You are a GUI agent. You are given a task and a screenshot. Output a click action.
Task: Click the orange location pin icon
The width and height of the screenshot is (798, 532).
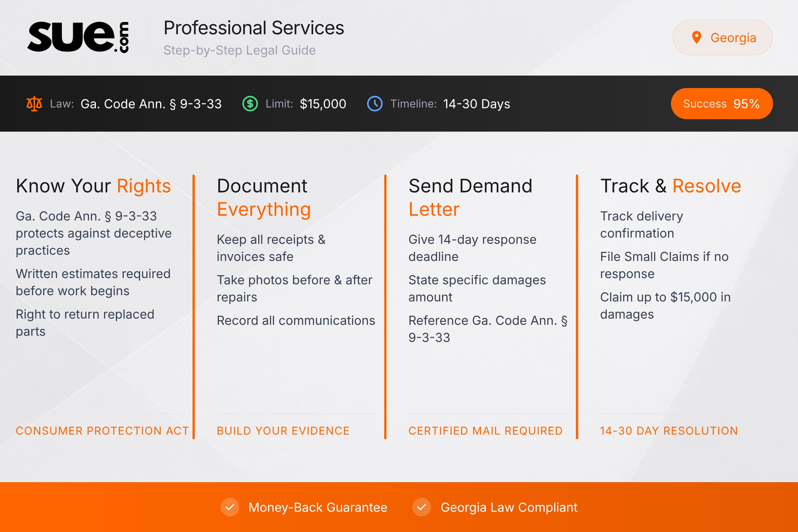[697, 37]
